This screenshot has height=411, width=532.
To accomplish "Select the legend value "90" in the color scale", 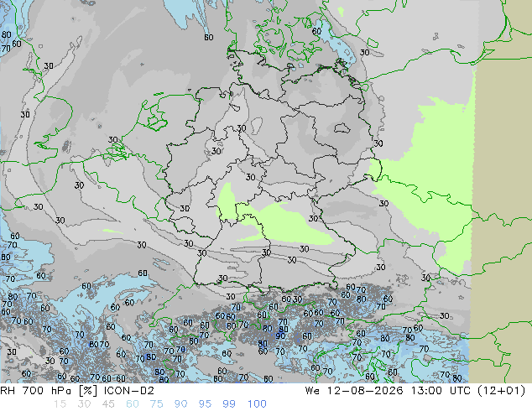I will (x=180, y=404).
